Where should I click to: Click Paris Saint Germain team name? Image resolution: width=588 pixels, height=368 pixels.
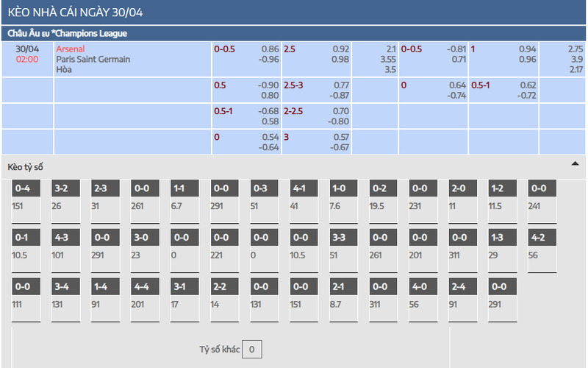93,60
